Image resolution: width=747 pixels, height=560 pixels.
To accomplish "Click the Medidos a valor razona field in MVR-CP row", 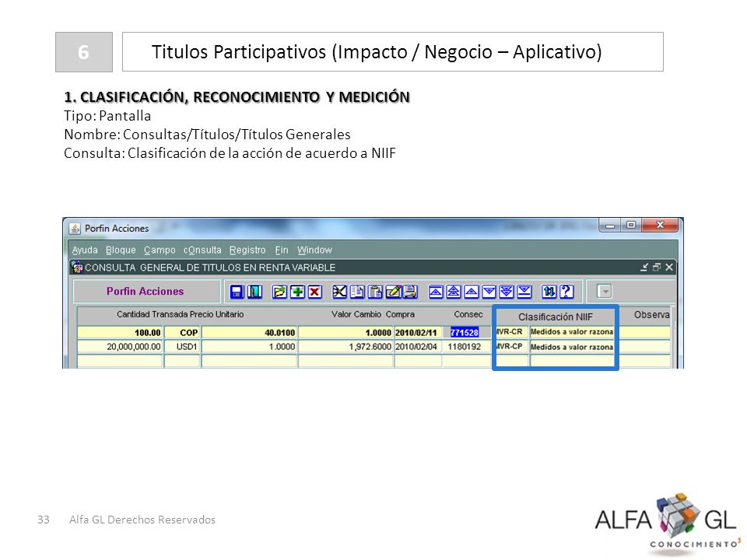I will point(572,347).
